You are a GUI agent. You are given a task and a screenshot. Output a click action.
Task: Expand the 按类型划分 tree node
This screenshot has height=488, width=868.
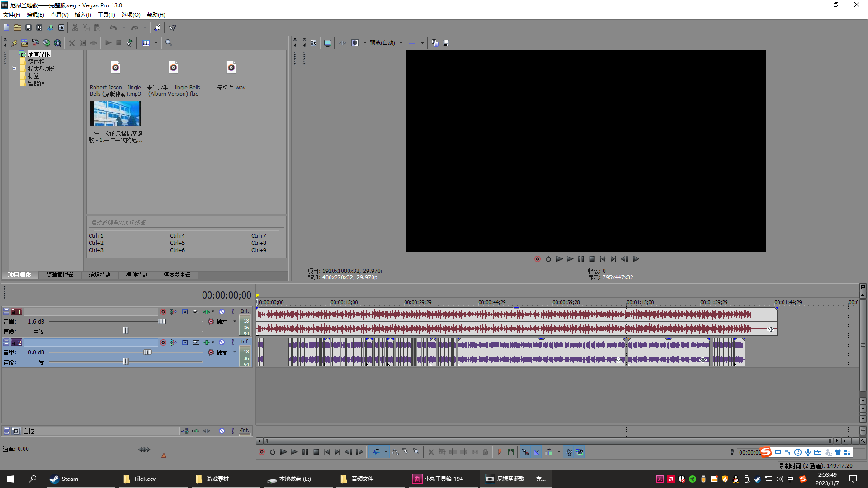coord(14,69)
